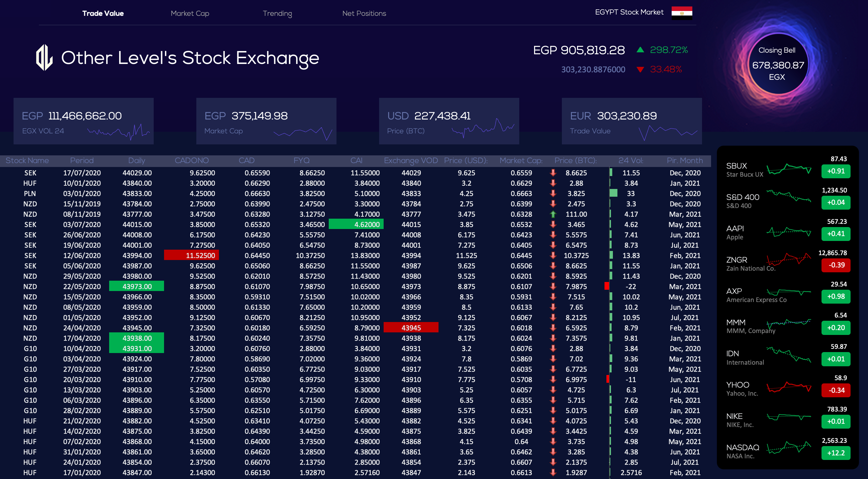This screenshot has width=868, height=479.
Task: Open the EUR Trade Value card
Action: click(631, 121)
